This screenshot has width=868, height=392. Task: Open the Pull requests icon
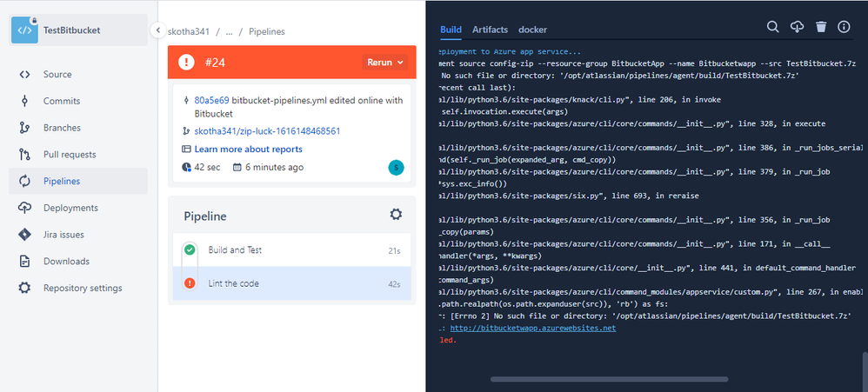pyautogui.click(x=24, y=154)
